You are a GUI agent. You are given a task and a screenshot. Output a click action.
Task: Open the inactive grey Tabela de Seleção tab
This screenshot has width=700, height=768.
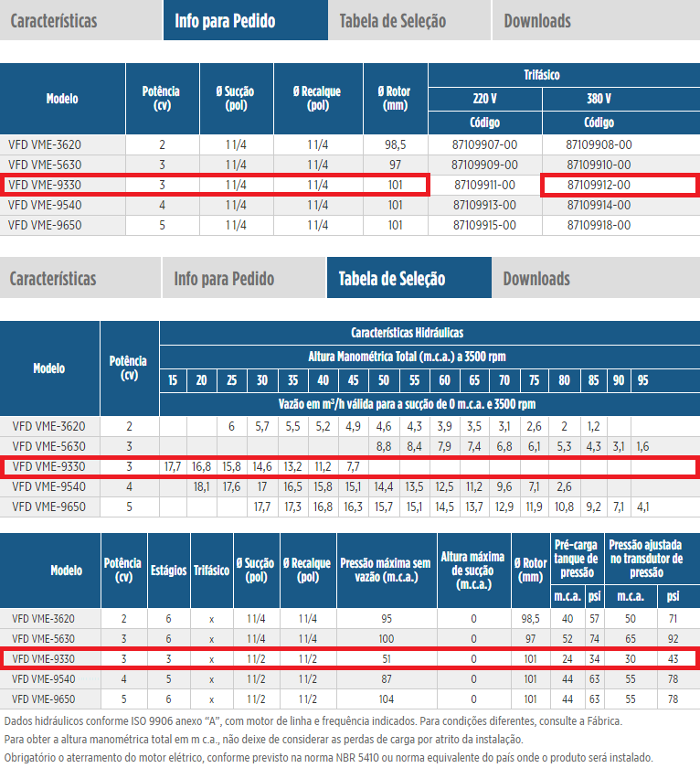[x=393, y=20]
